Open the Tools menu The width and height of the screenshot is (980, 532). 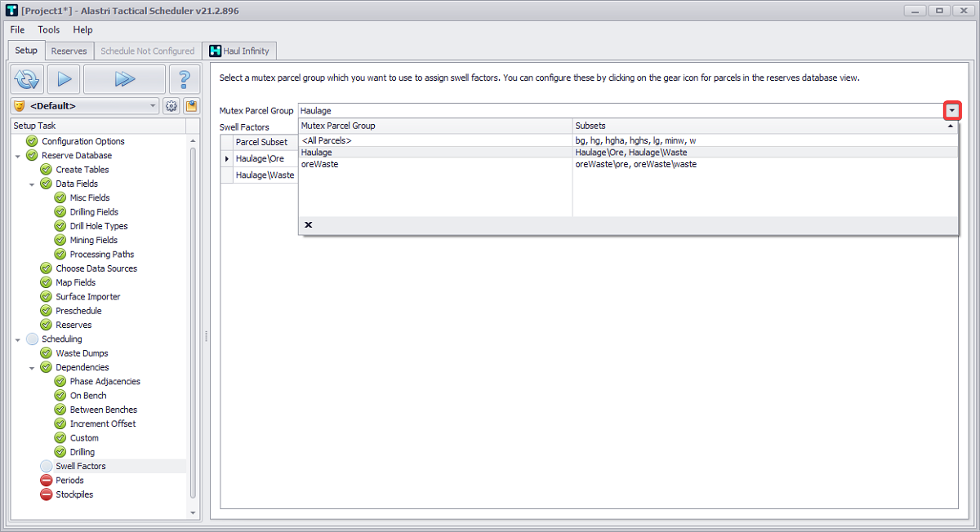point(49,29)
